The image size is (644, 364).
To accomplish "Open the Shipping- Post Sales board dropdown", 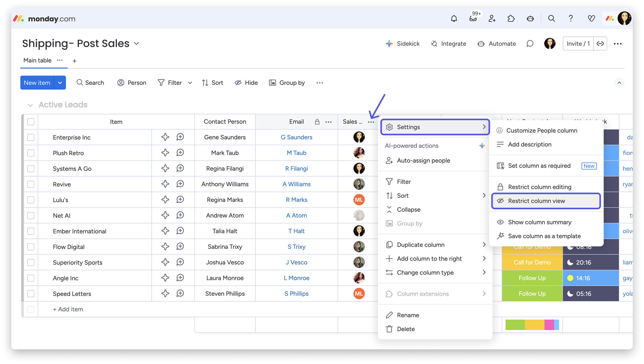I will (x=137, y=44).
